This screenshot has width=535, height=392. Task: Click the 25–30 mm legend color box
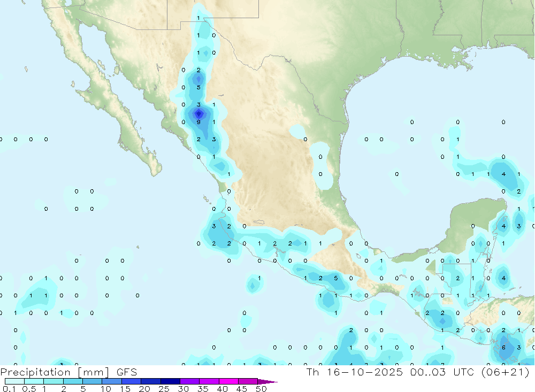tap(170, 381)
